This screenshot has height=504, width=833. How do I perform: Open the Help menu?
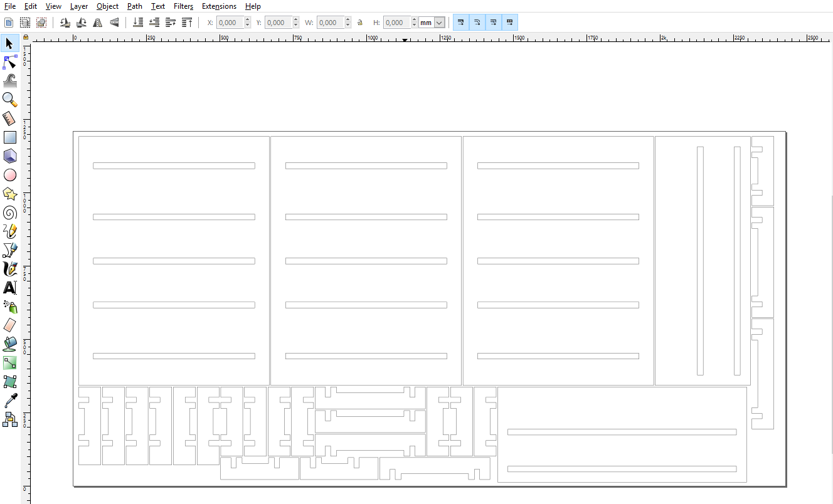253,6
